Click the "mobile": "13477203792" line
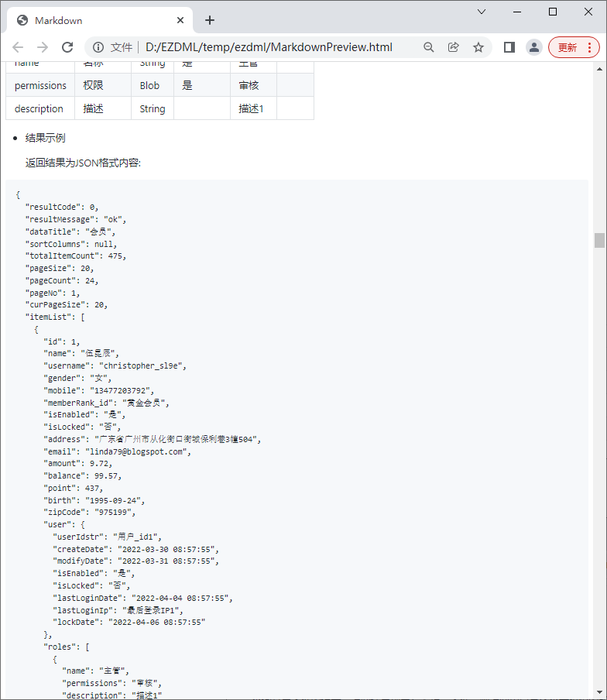The height and width of the screenshot is (700, 607). pyautogui.click(x=98, y=390)
